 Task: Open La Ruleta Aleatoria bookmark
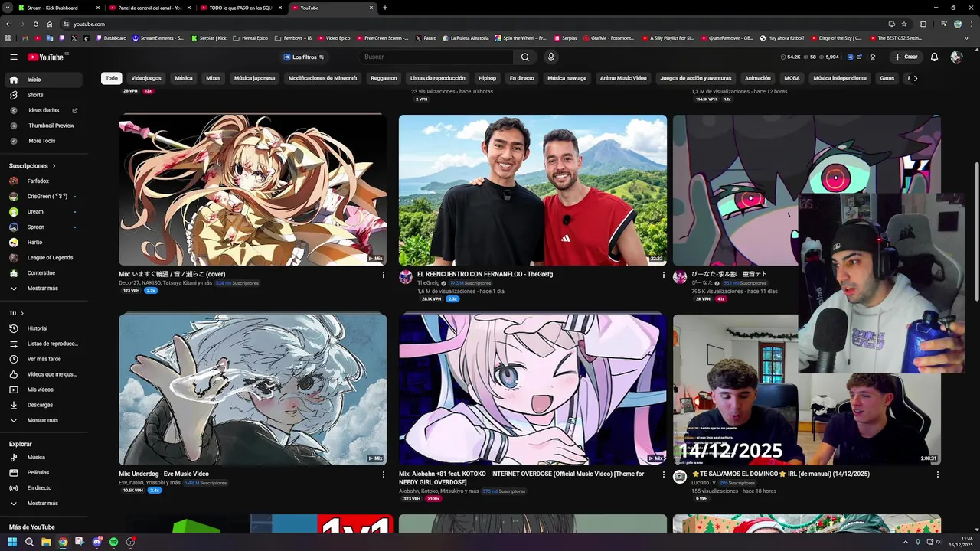pyautogui.click(x=466, y=37)
